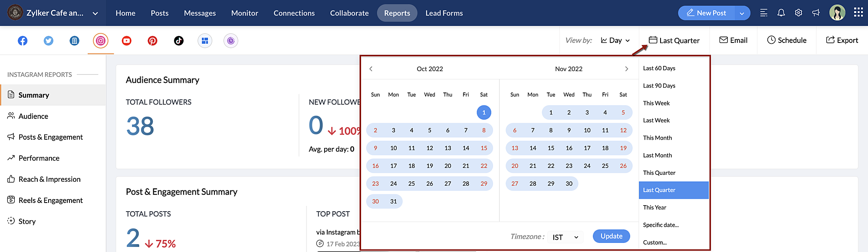The height and width of the screenshot is (252, 868).
Task: Open the purple circular channel icon
Action: pos(231,41)
